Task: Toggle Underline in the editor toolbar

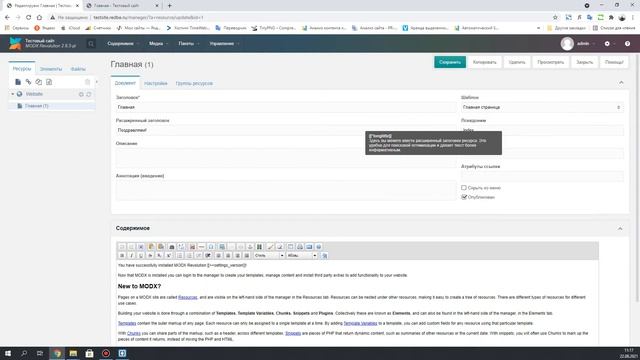Action: [140, 256]
